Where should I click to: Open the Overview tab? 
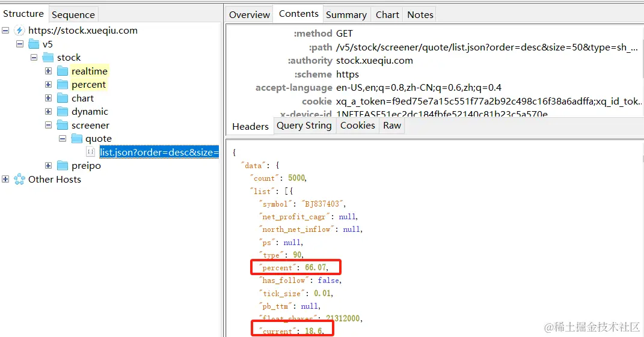tap(250, 15)
